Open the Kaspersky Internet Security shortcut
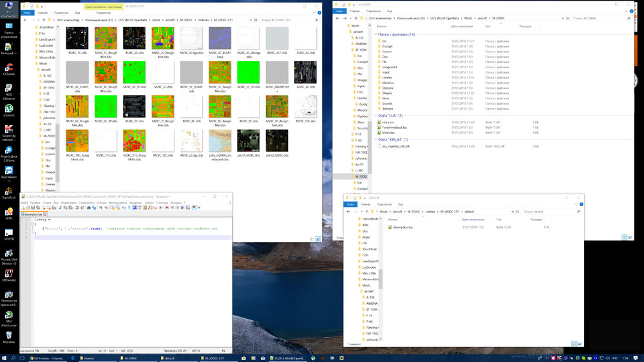The image size is (644, 362). [9, 129]
